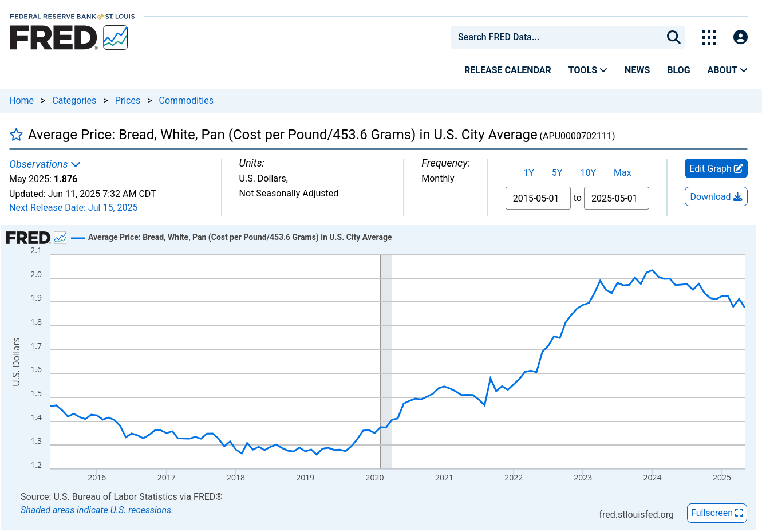Viewport: 762px width, 532px height.
Task: Select the Max date range
Action: [x=622, y=172]
